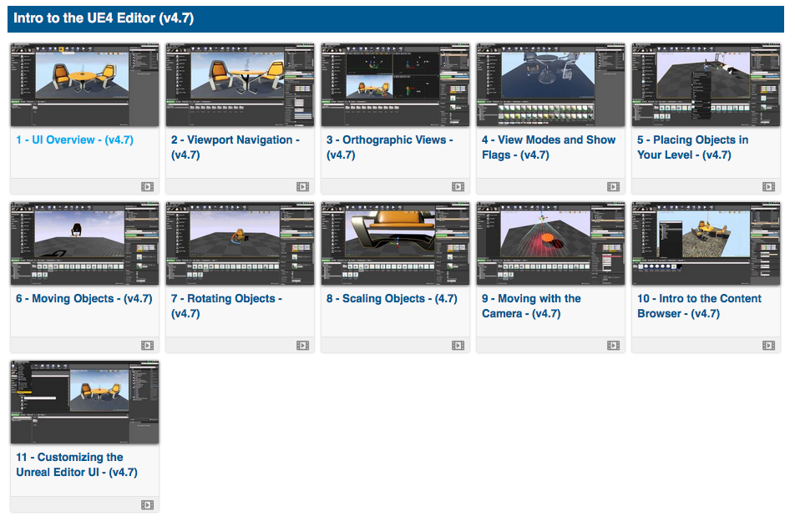Select the View Modes and Show Flags thumbnail
Screen dimensions: 795x532
click(x=550, y=84)
